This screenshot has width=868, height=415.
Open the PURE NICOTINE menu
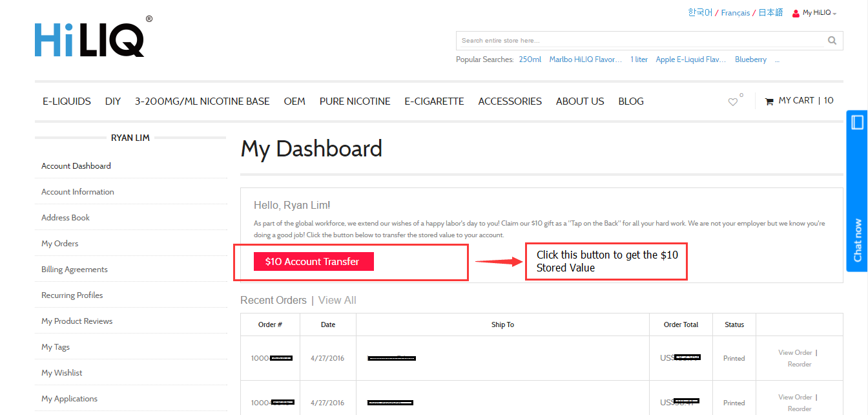355,101
